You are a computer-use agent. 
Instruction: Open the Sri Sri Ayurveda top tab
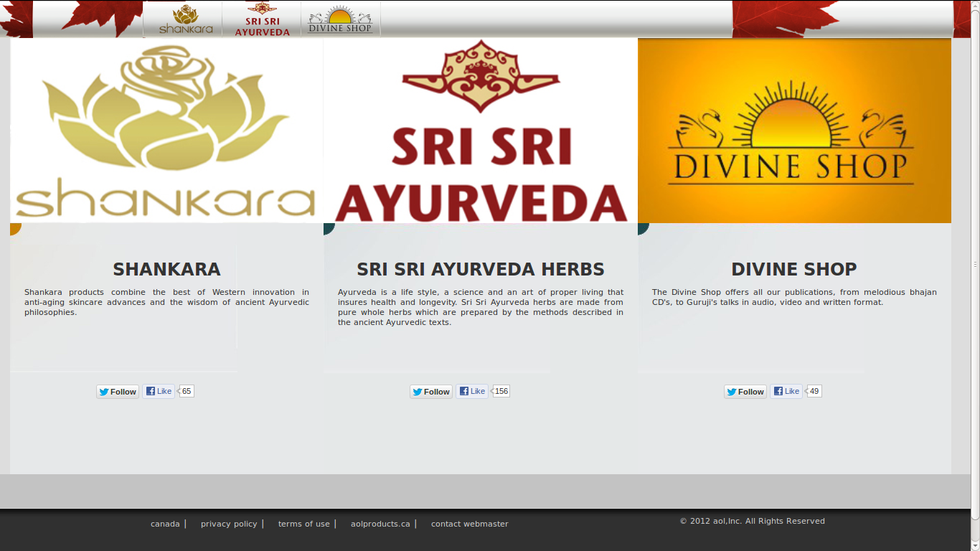pos(262,19)
